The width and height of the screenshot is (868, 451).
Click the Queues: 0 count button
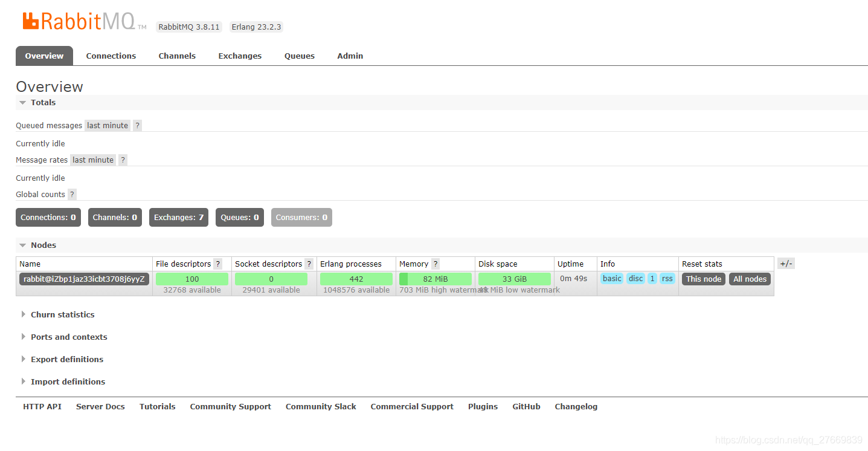240,218
